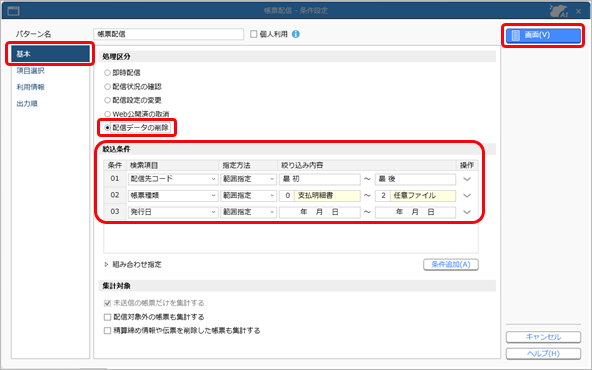Click the 任意ファイル value cell
Viewport: 592px width, 370px height.
pyautogui.click(x=423, y=196)
